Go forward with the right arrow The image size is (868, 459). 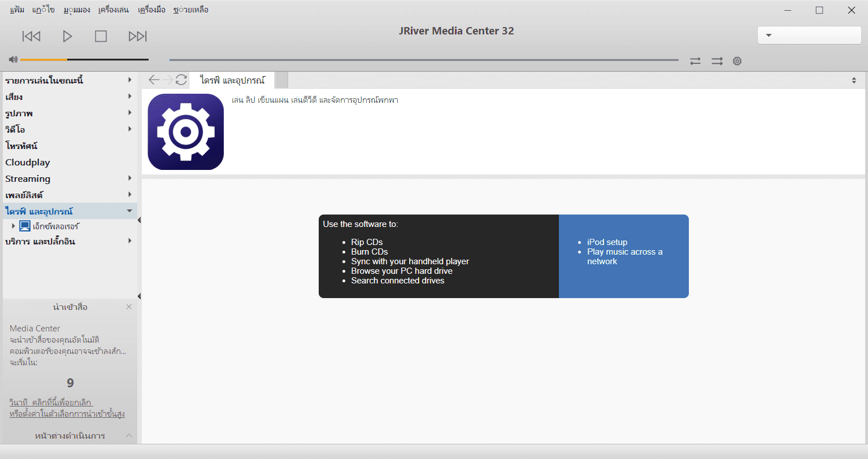coord(168,80)
